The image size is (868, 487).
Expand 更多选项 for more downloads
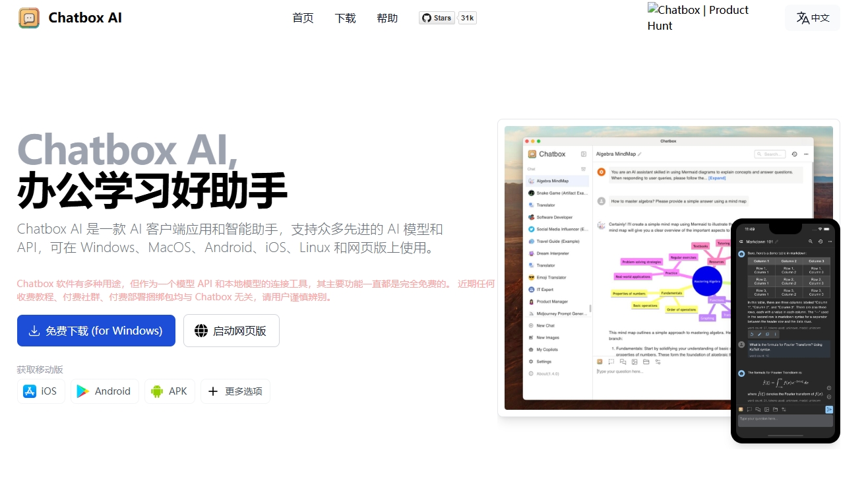pos(235,391)
